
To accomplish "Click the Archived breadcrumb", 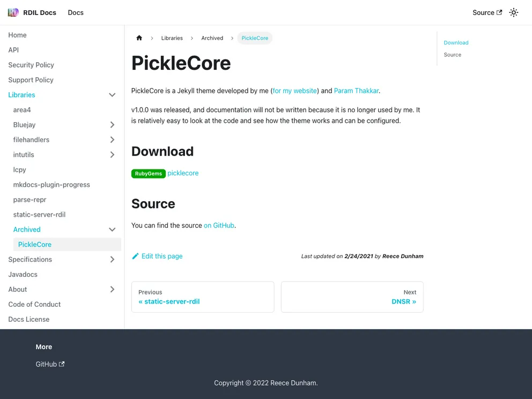I will (212, 38).
